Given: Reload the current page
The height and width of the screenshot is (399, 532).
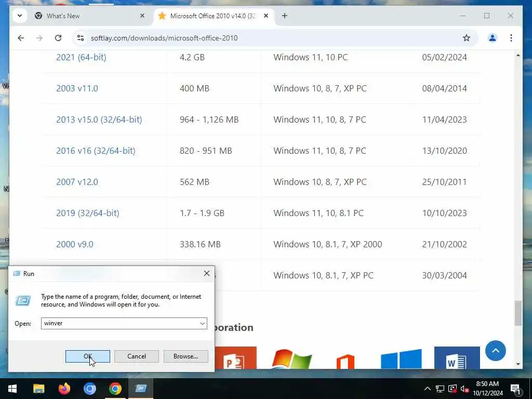Looking at the screenshot, I should (58, 38).
